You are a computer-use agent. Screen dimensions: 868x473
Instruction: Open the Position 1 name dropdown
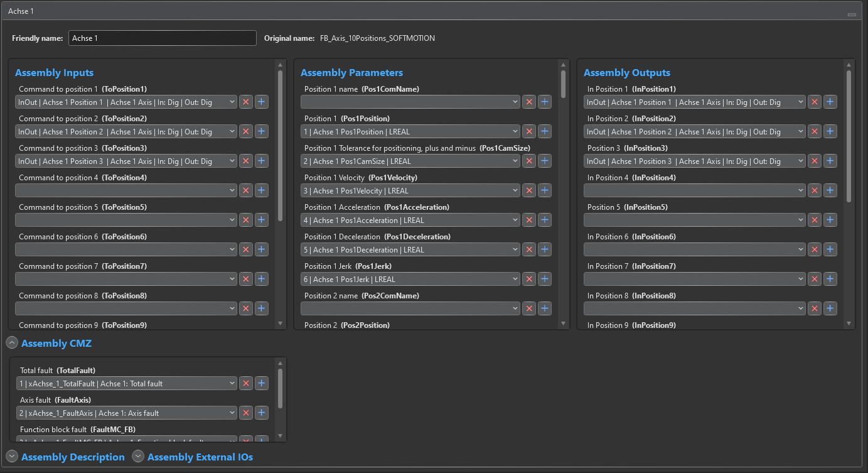point(410,102)
